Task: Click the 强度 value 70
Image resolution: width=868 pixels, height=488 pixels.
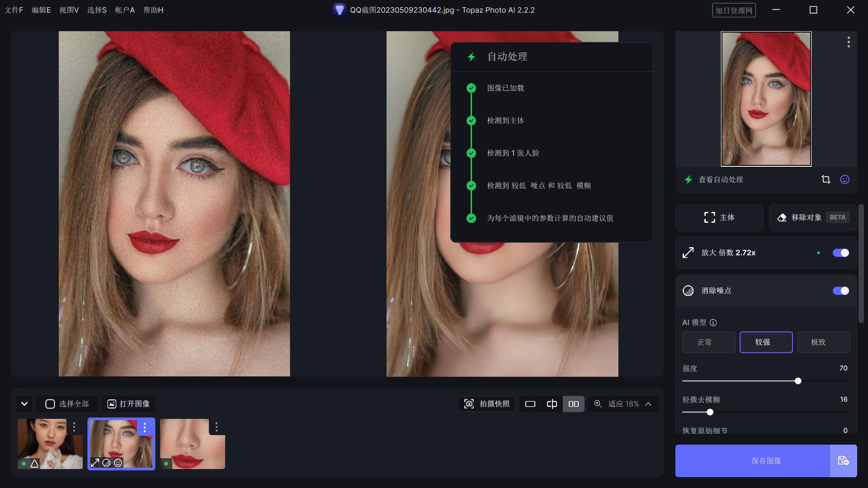Action: [843, 368]
